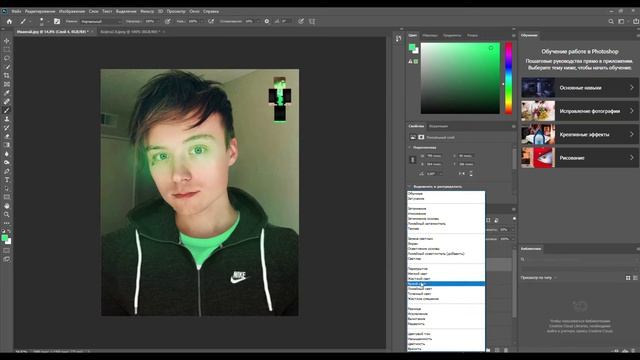Switch to the «Образцы» tab
The image size is (640, 360).
coord(430,36)
